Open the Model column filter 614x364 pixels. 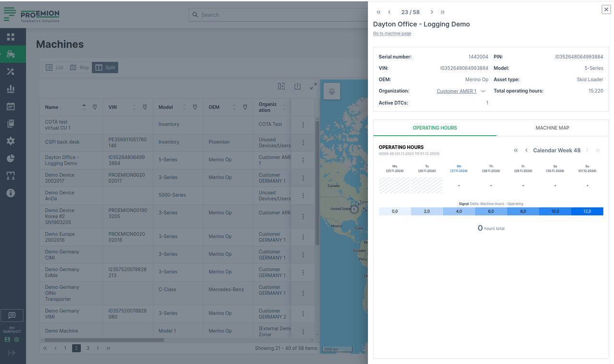point(195,107)
